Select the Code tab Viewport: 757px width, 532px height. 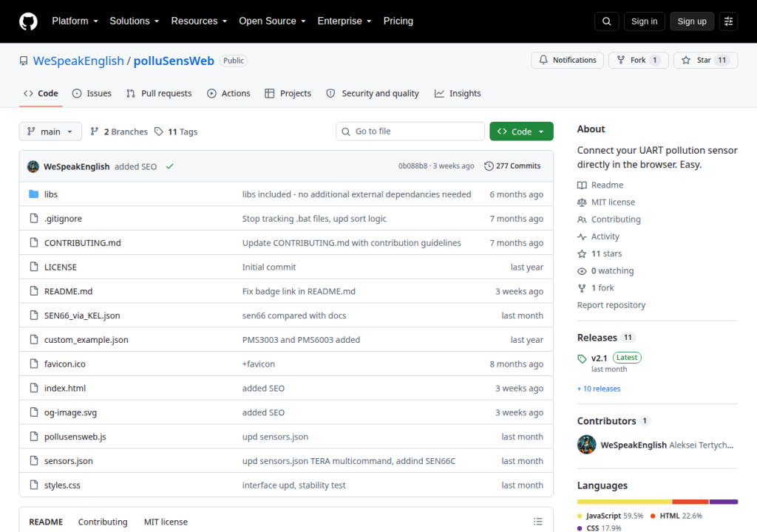[x=41, y=93]
